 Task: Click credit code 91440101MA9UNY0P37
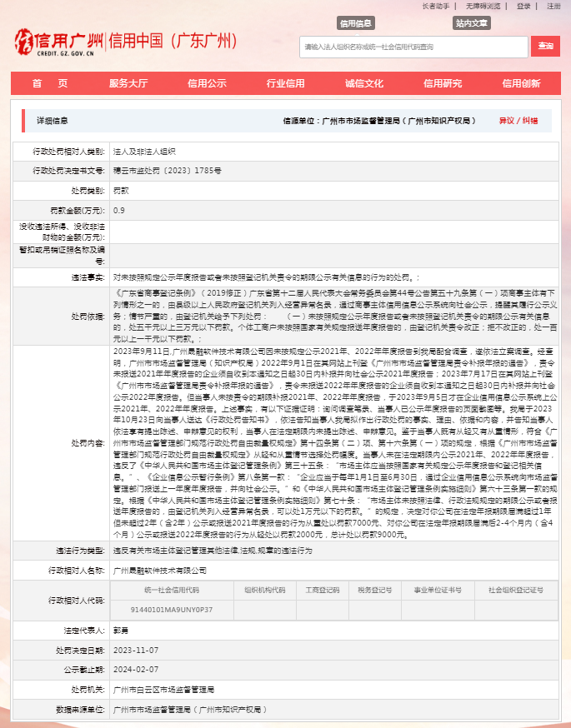pos(172,610)
